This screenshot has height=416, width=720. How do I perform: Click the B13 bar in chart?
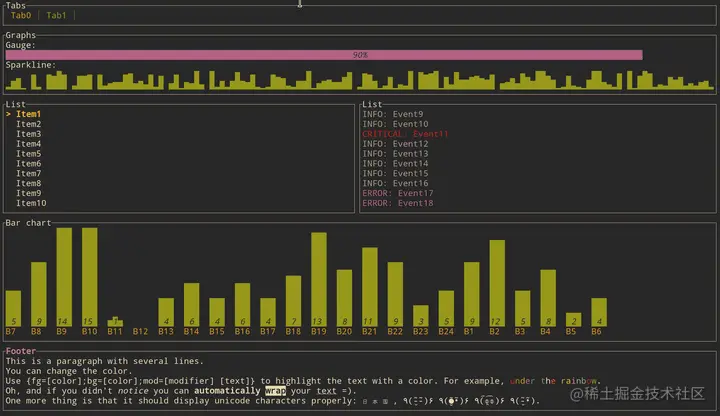(166, 312)
